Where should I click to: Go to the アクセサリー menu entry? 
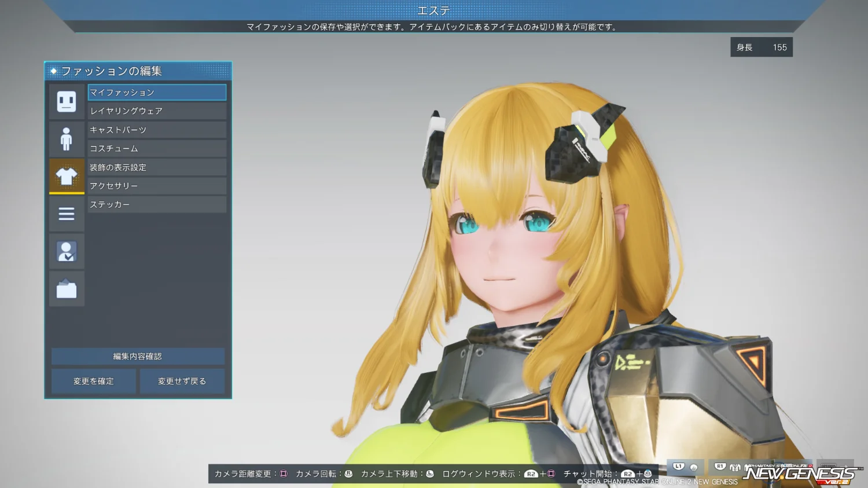(157, 186)
